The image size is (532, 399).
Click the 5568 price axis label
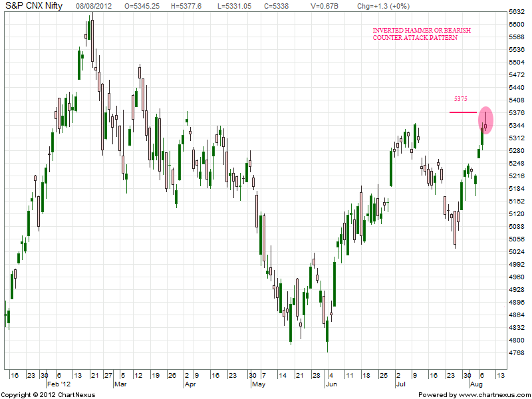(517, 37)
